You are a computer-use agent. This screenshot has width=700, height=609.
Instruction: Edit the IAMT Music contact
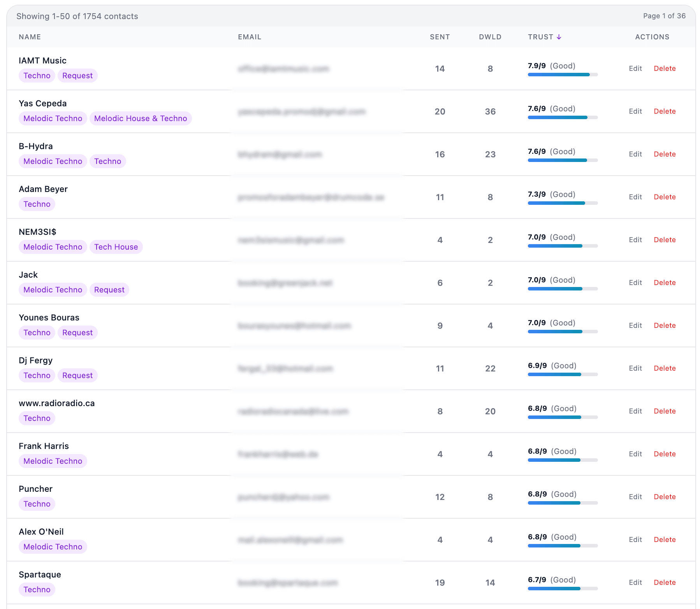pos(635,68)
